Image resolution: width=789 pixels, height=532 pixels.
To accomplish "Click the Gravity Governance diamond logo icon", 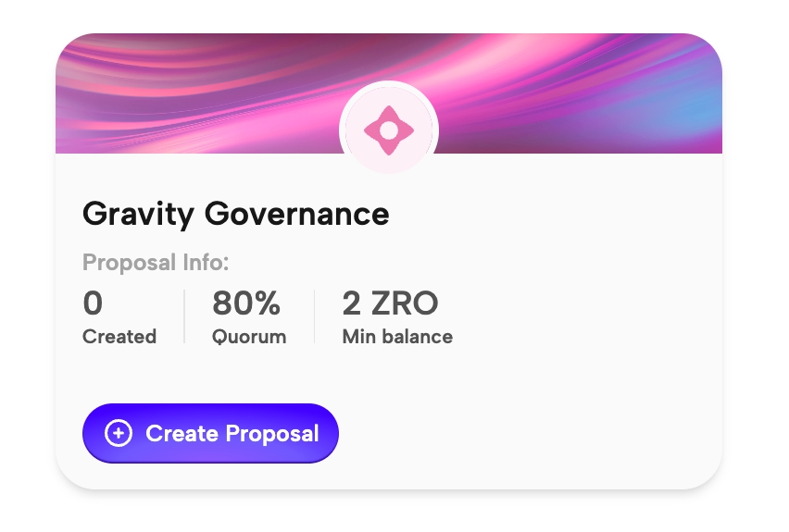I will (x=389, y=131).
